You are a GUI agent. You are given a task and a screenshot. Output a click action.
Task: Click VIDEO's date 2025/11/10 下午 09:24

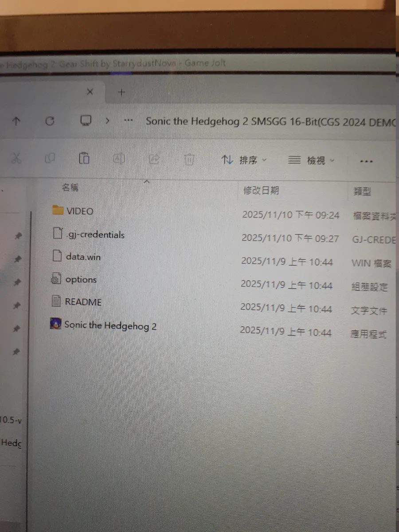(x=291, y=215)
